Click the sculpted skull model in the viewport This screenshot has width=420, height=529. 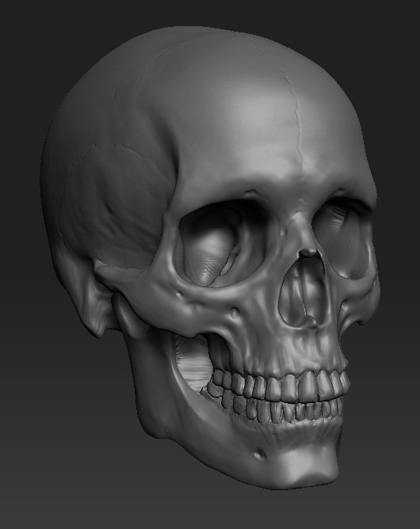click(x=209, y=257)
